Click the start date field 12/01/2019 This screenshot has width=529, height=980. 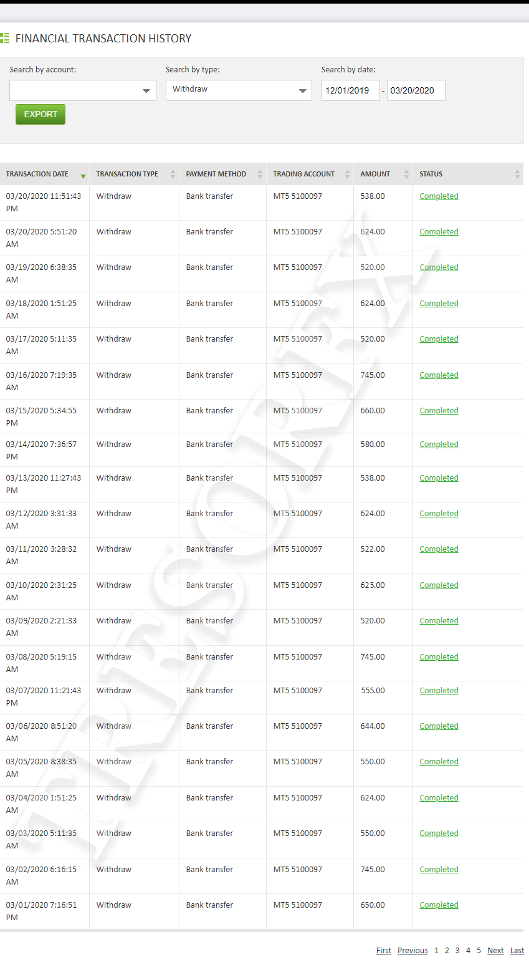[351, 90]
